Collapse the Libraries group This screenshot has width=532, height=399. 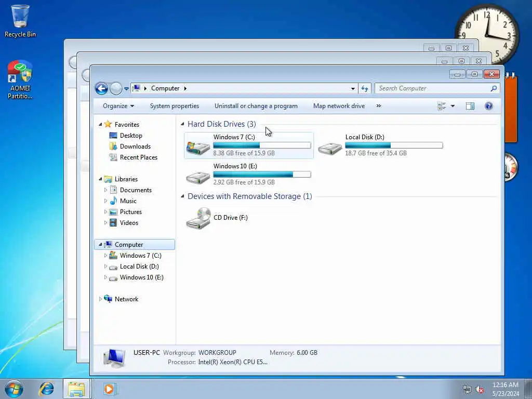coord(100,179)
